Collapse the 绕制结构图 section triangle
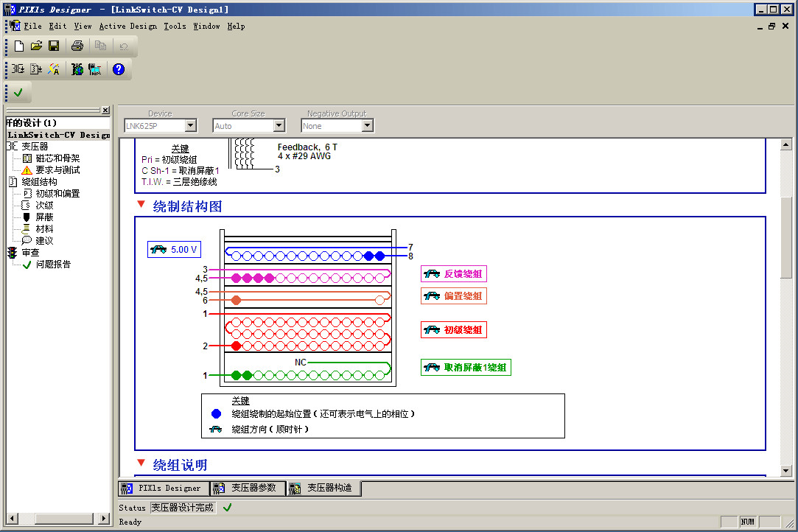Image resolution: width=798 pixels, height=532 pixels. pyautogui.click(x=141, y=204)
